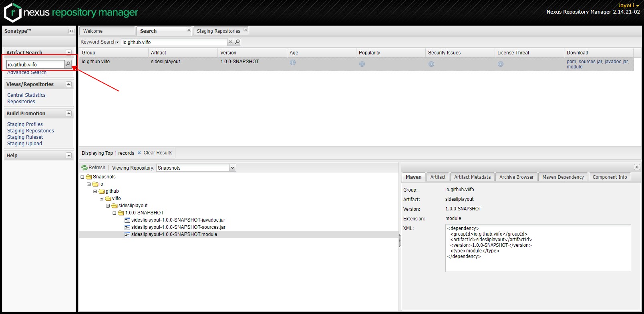Collapse the Snapshots tree node
This screenshot has height=314, width=644.
[83, 177]
